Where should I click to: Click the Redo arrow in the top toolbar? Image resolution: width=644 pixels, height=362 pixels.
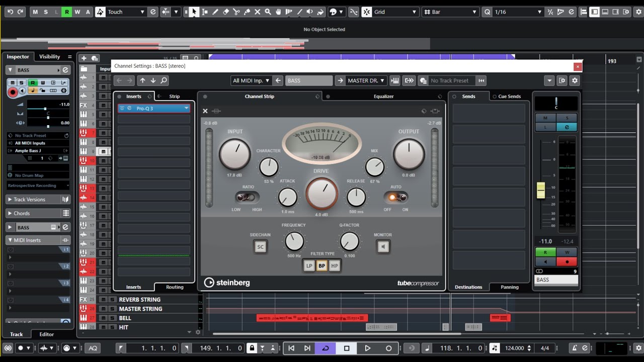(21, 12)
